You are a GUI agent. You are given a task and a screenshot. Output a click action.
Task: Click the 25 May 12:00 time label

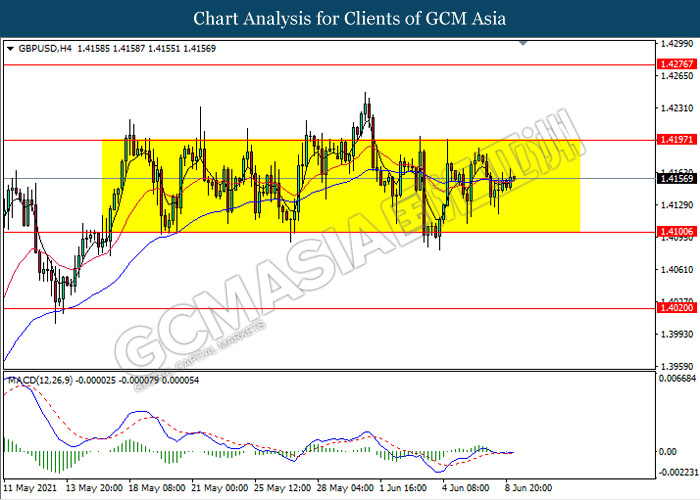click(283, 488)
